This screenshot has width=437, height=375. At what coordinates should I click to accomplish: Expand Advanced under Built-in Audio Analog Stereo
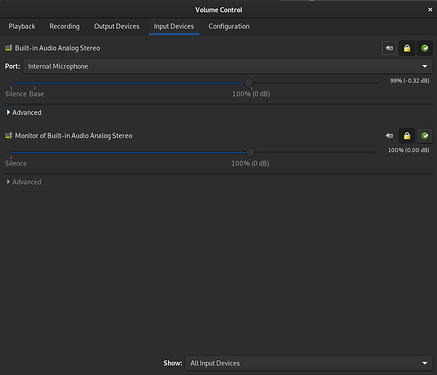[24, 113]
